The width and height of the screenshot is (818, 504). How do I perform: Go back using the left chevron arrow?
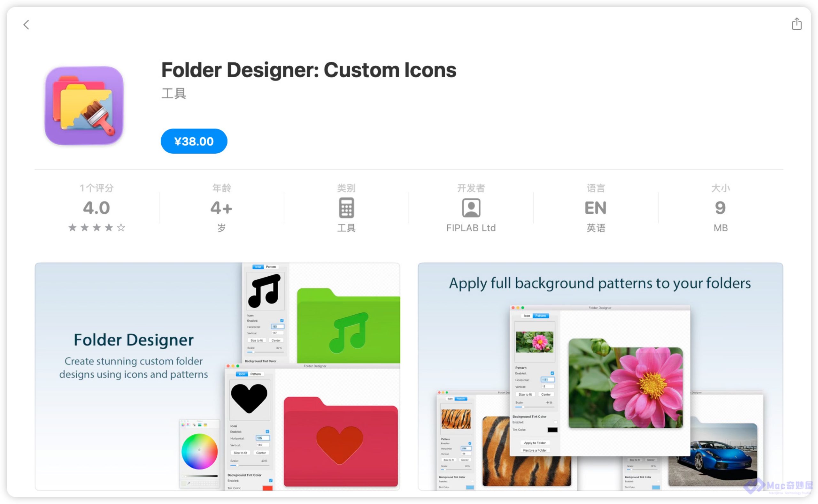(26, 24)
